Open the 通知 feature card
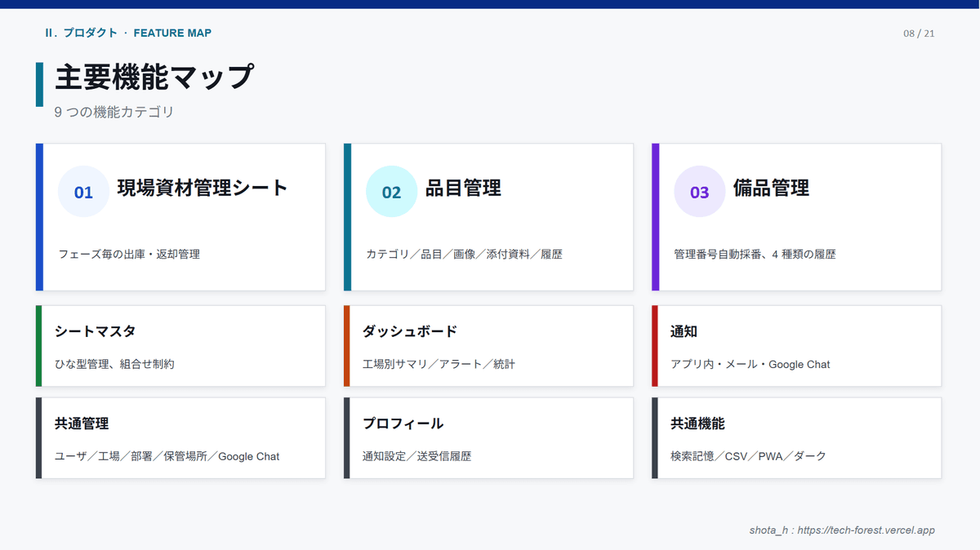This screenshot has width=980, height=550. tap(796, 346)
